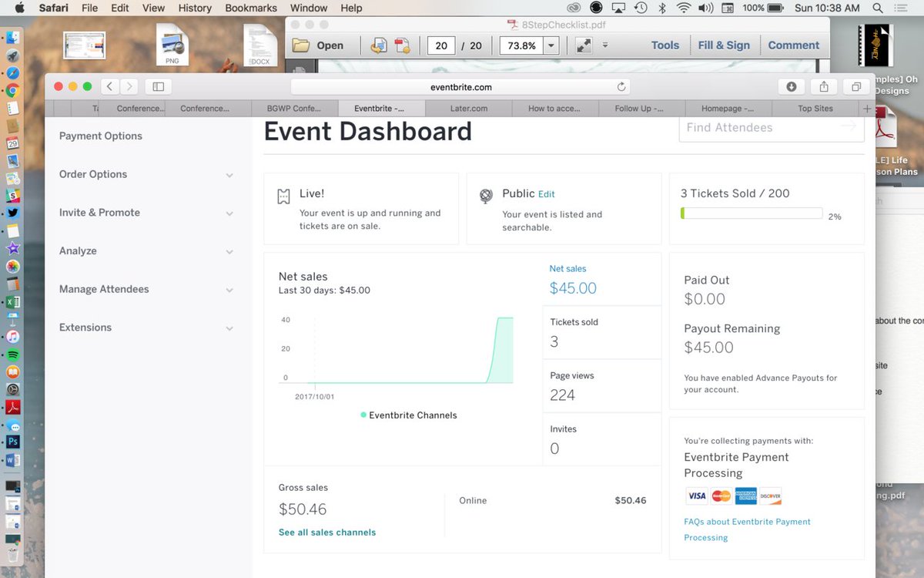Image resolution: width=924 pixels, height=578 pixels.
Task: Reload the eventbrite.com page
Action: tap(621, 87)
